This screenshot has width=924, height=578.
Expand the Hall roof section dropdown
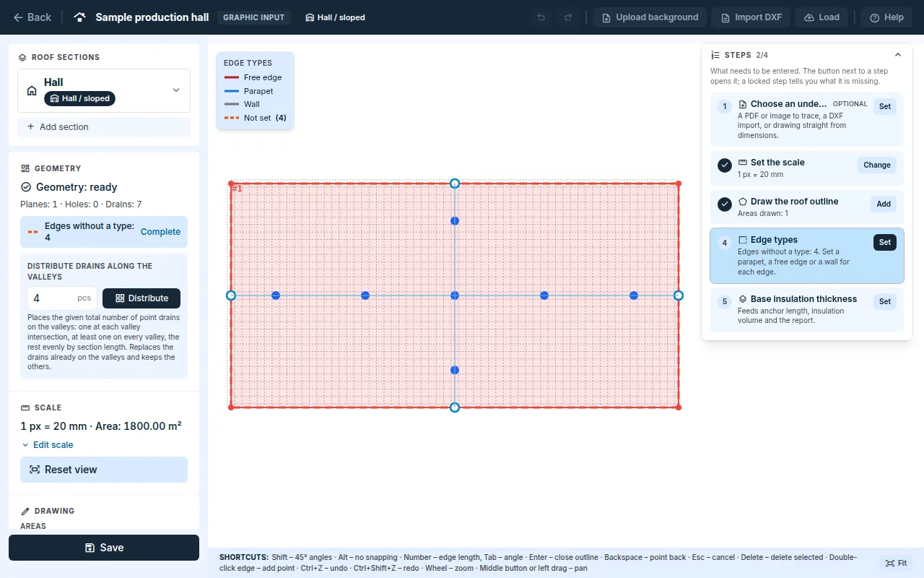[176, 90]
